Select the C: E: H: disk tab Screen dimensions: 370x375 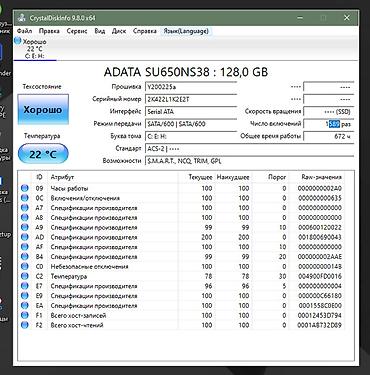click(35, 49)
